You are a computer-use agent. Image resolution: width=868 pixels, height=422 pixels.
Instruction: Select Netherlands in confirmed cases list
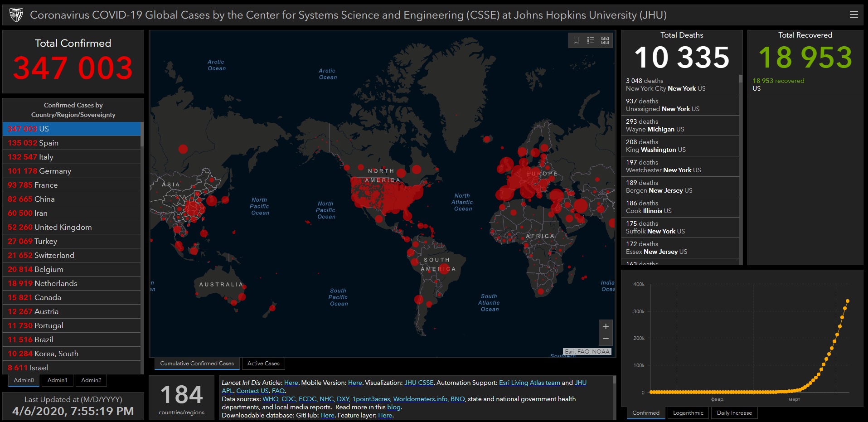point(72,283)
